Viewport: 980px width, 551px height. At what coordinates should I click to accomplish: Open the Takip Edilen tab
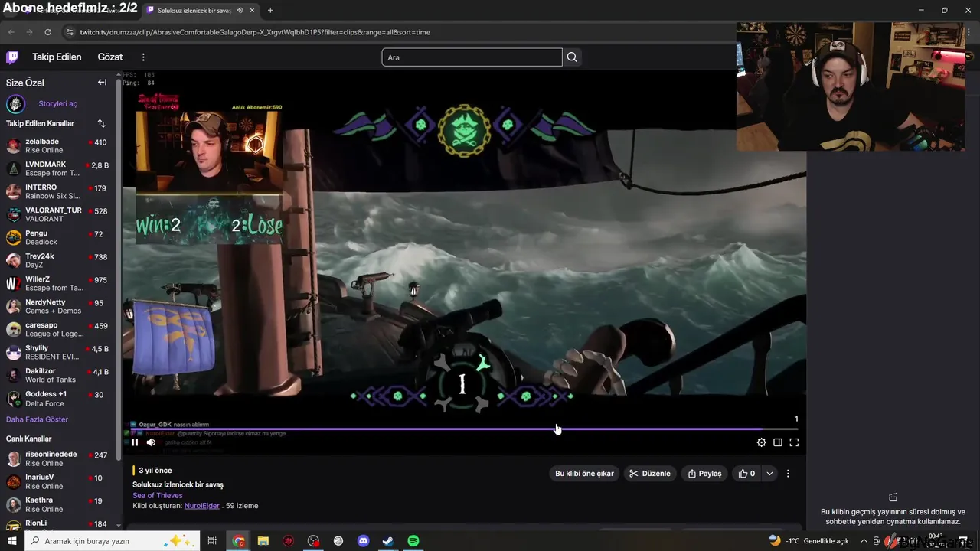point(57,57)
